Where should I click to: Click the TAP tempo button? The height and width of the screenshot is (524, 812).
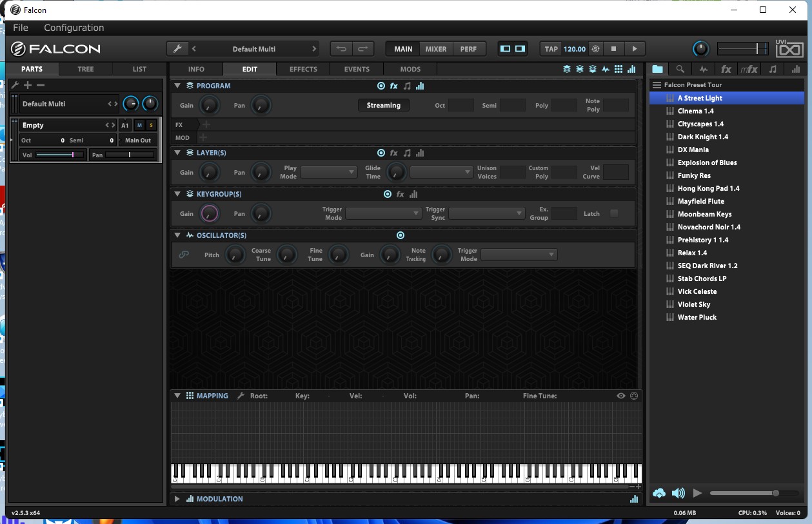coord(551,49)
